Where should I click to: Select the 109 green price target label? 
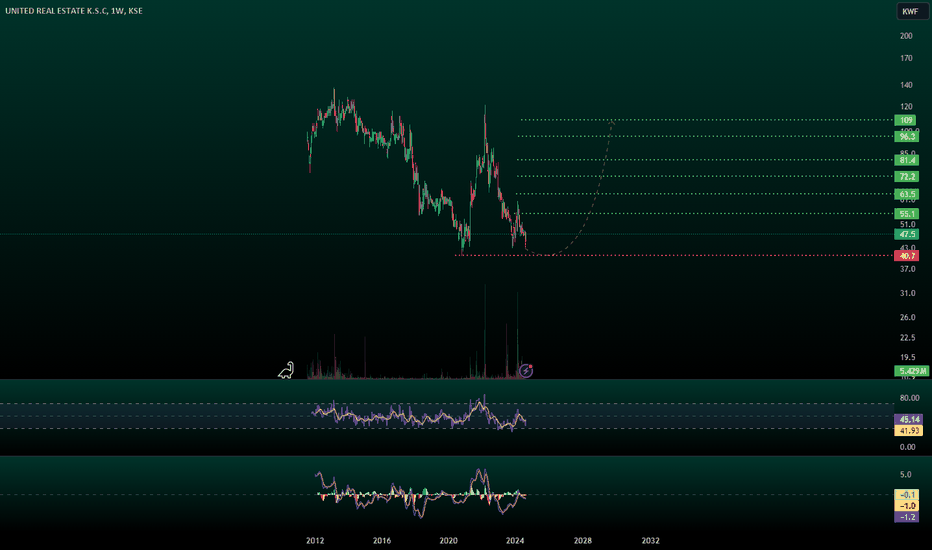(x=906, y=120)
